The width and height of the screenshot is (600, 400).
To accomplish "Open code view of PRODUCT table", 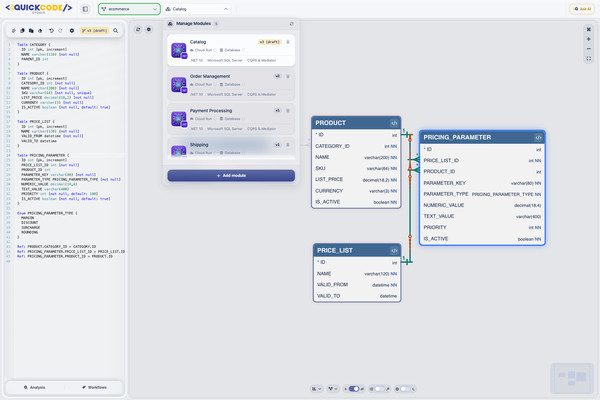I will pos(394,123).
